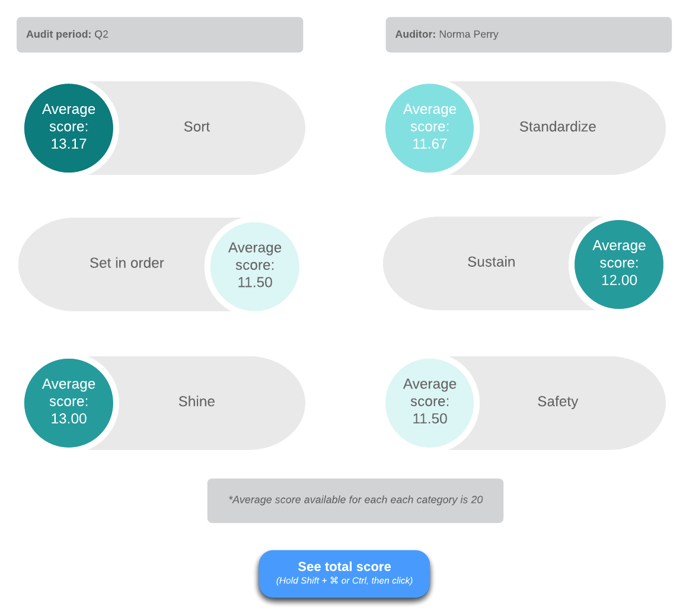The width and height of the screenshot is (686, 616).
Task: Click the Hold Shift hint text on button
Action: tap(344, 580)
